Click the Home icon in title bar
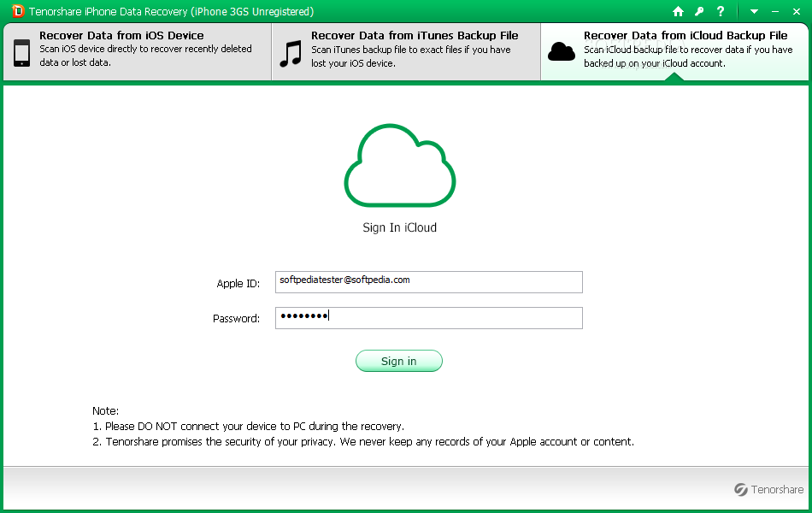Image resolution: width=812 pixels, height=513 pixels. pos(678,11)
